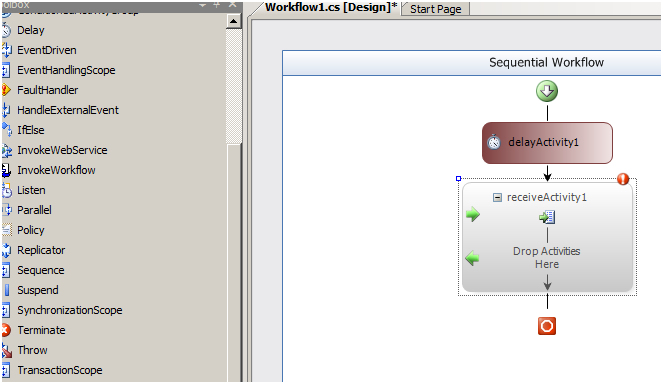Select the Parallel text item
This screenshot has width=663, height=384.
click(34, 210)
